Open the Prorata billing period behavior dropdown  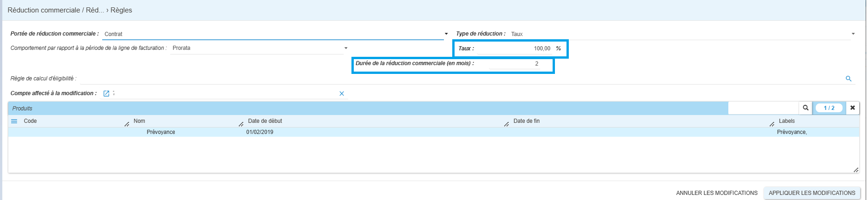346,48
